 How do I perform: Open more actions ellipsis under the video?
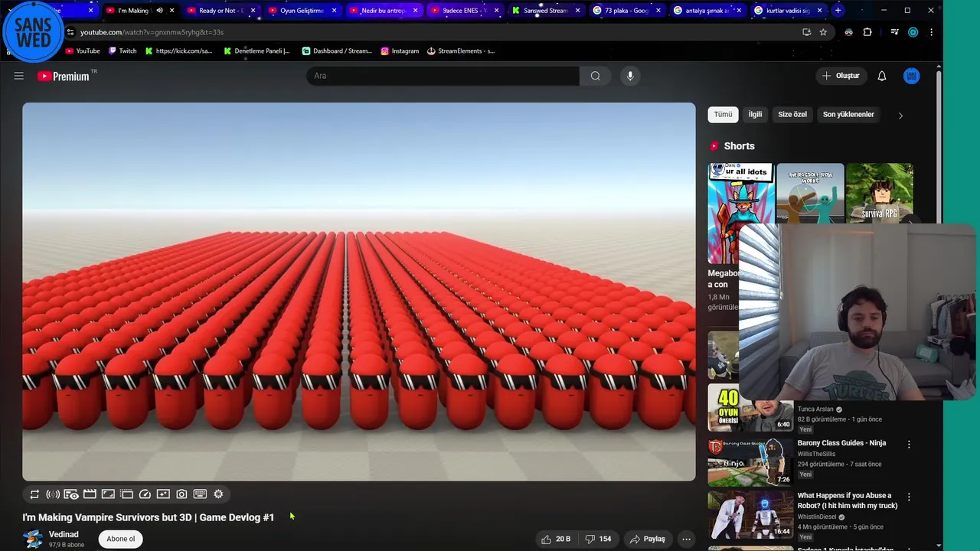[x=686, y=539]
